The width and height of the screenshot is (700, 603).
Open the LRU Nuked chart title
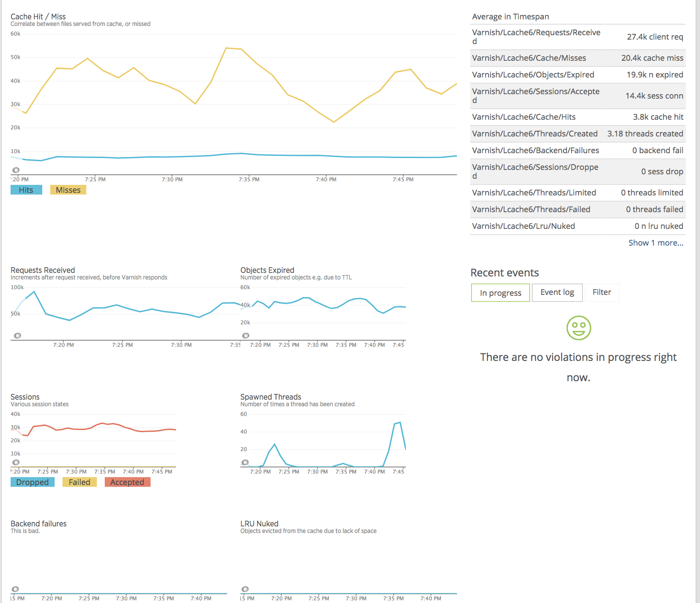(x=259, y=524)
